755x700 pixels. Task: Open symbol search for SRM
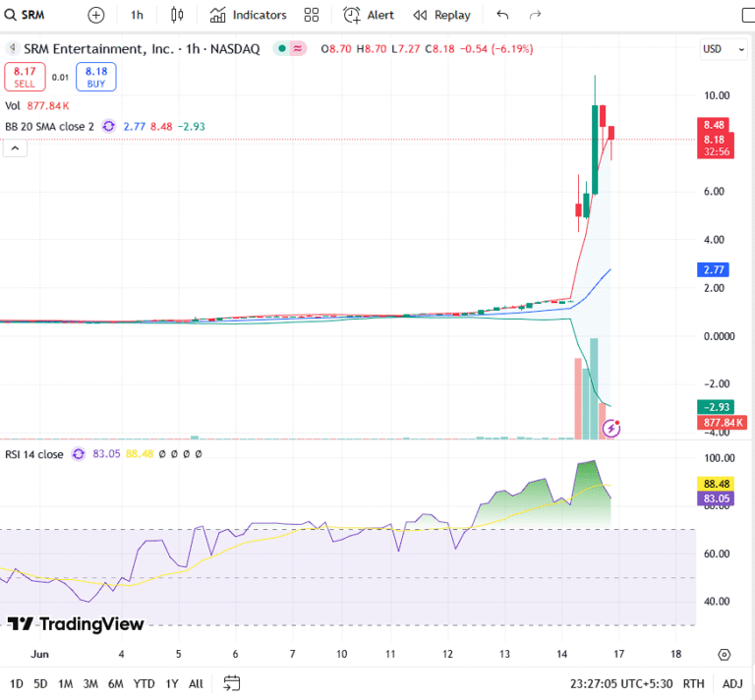(25, 15)
